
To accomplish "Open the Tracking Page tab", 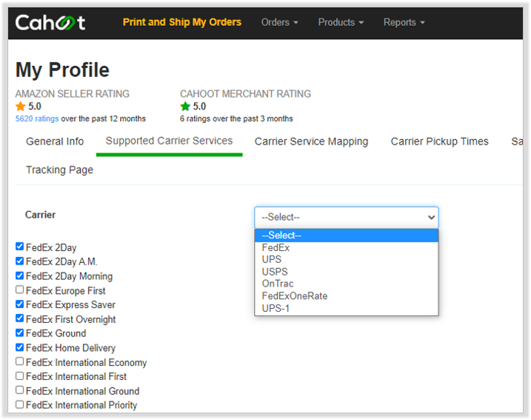I will coord(59,170).
